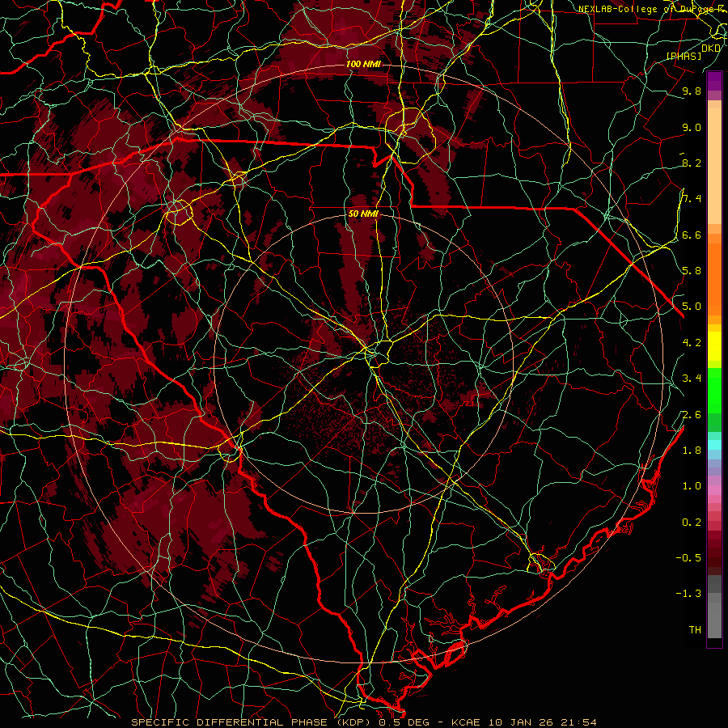Click the cyan segment of the color bar
The height and width of the screenshot is (728, 728).
(x=714, y=445)
